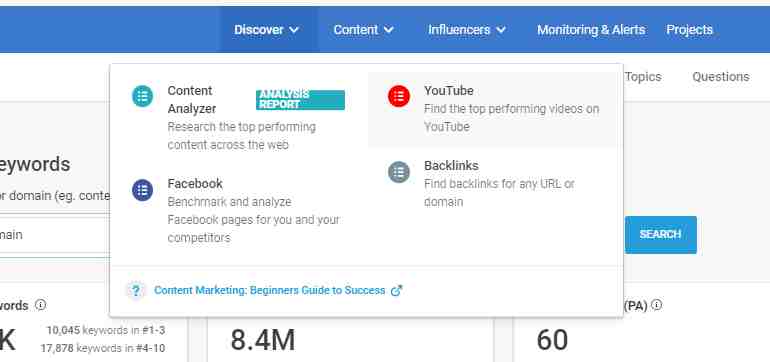Click the external link icon beside Beginners Guide

click(396, 291)
